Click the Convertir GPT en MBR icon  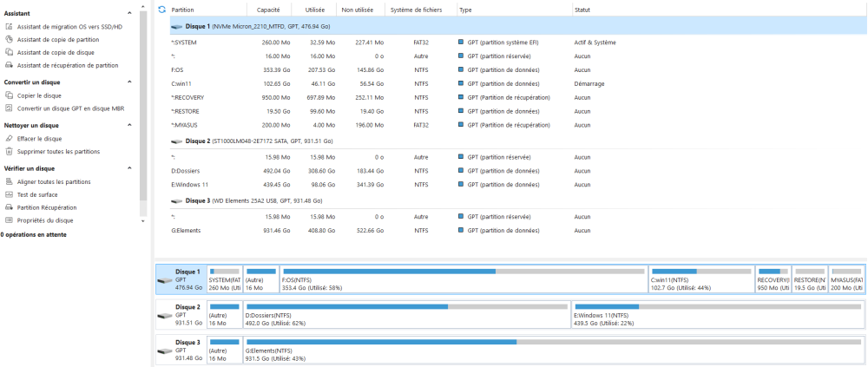click(x=9, y=108)
